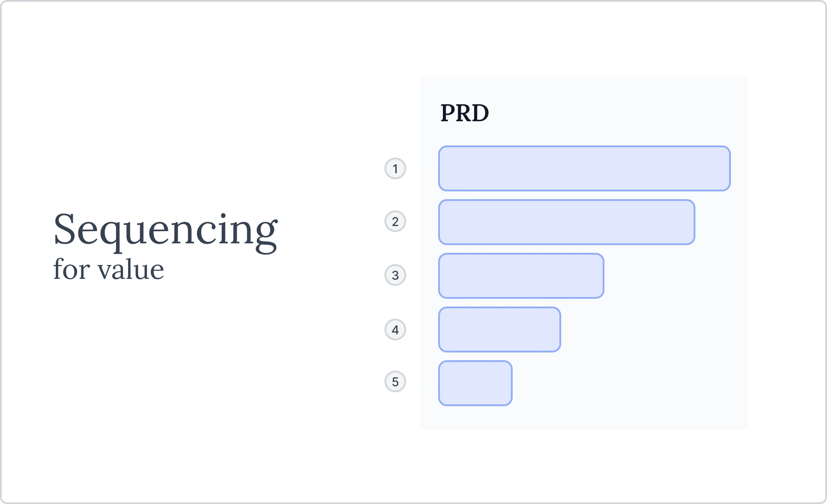Click the letter D in PRD

coord(480,113)
